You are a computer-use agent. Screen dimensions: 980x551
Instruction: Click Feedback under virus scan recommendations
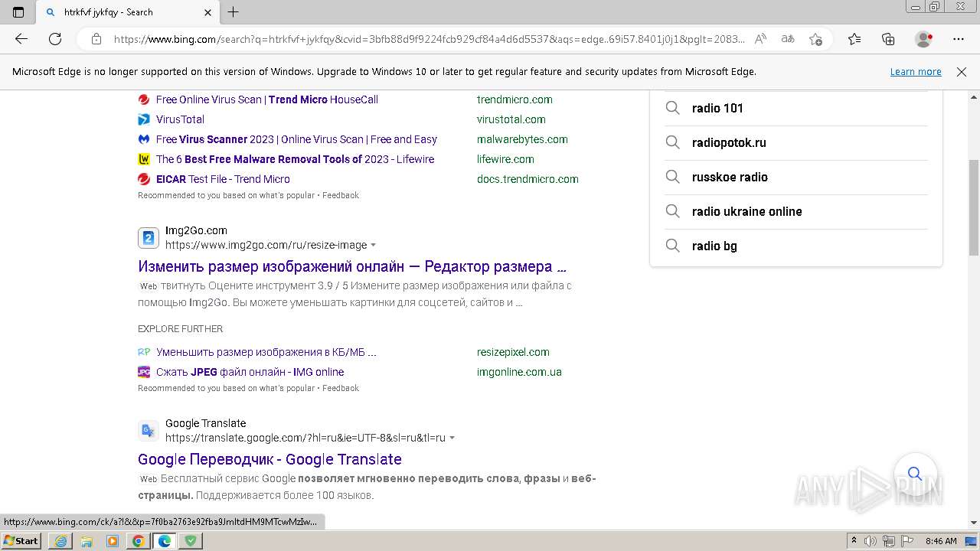(x=341, y=195)
